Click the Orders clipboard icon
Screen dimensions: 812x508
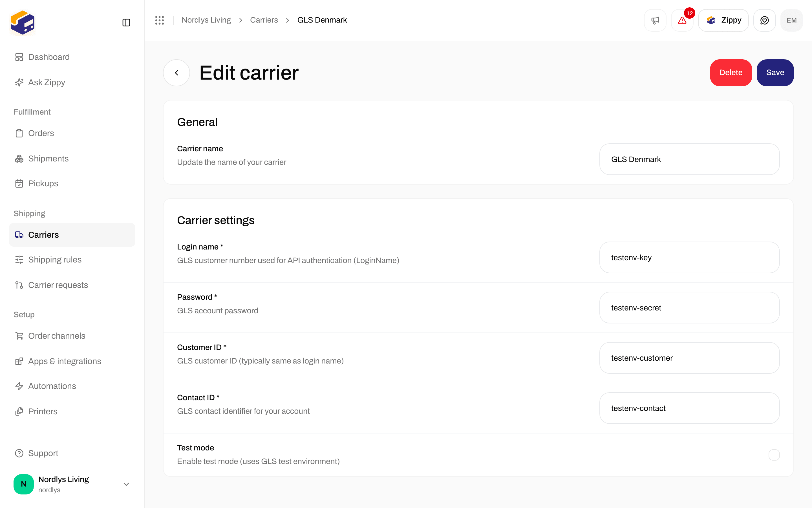point(19,133)
